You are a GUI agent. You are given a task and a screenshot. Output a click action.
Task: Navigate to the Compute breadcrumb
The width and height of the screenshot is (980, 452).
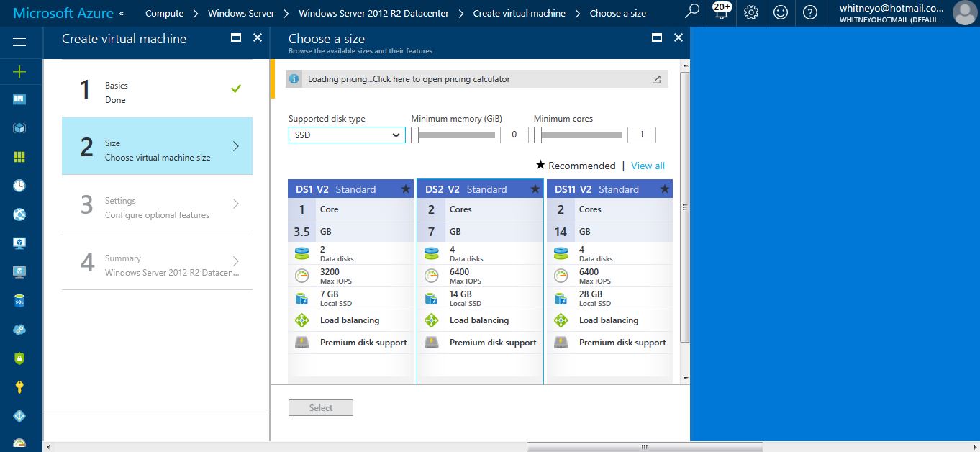[x=164, y=13]
